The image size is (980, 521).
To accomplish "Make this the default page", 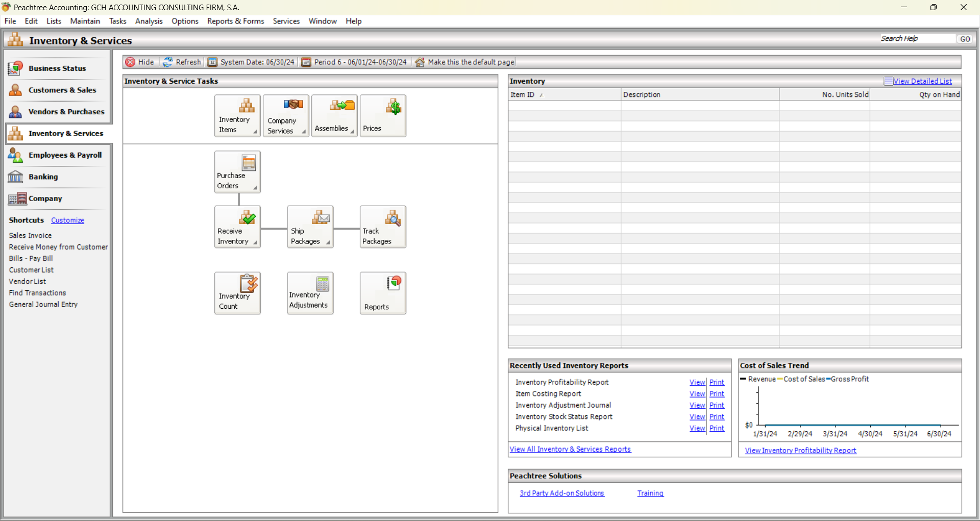I will [x=464, y=62].
